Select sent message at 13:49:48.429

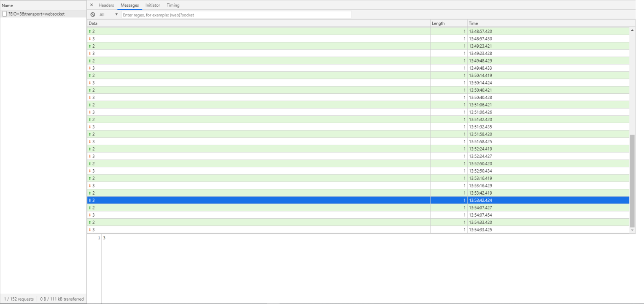point(358,61)
